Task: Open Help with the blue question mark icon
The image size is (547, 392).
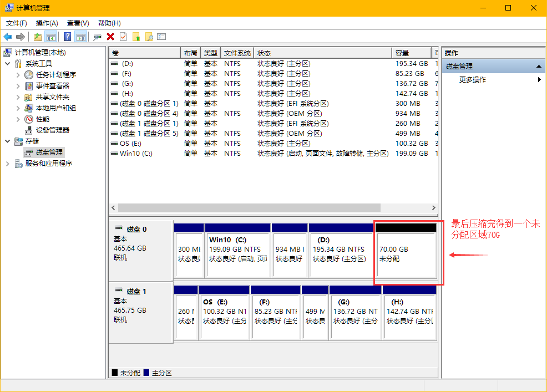Action: point(67,37)
